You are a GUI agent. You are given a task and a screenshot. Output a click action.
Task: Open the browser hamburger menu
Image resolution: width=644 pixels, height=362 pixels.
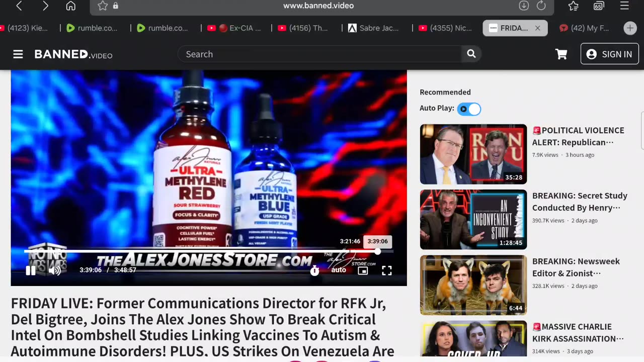click(624, 6)
